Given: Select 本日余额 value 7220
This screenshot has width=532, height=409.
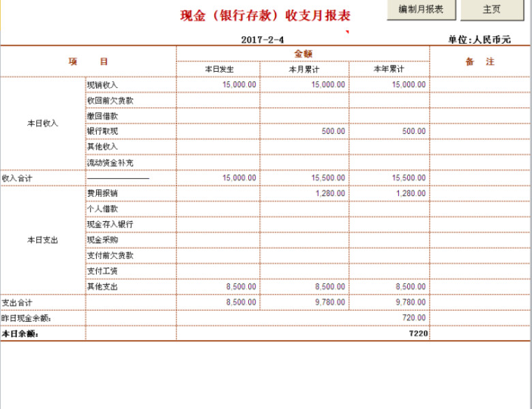Looking at the screenshot, I should [x=418, y=333].
